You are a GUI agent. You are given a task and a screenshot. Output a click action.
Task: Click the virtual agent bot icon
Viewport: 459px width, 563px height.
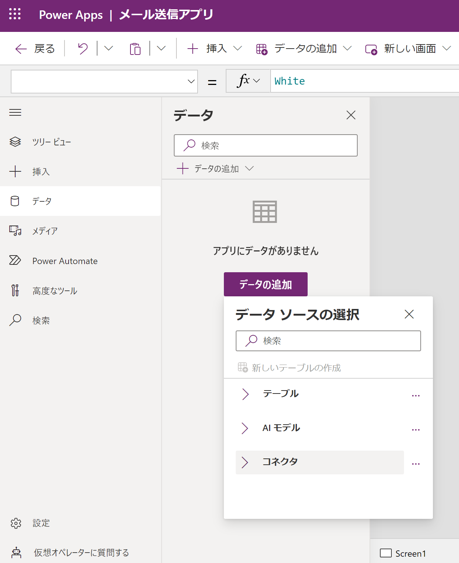[16, 553]
